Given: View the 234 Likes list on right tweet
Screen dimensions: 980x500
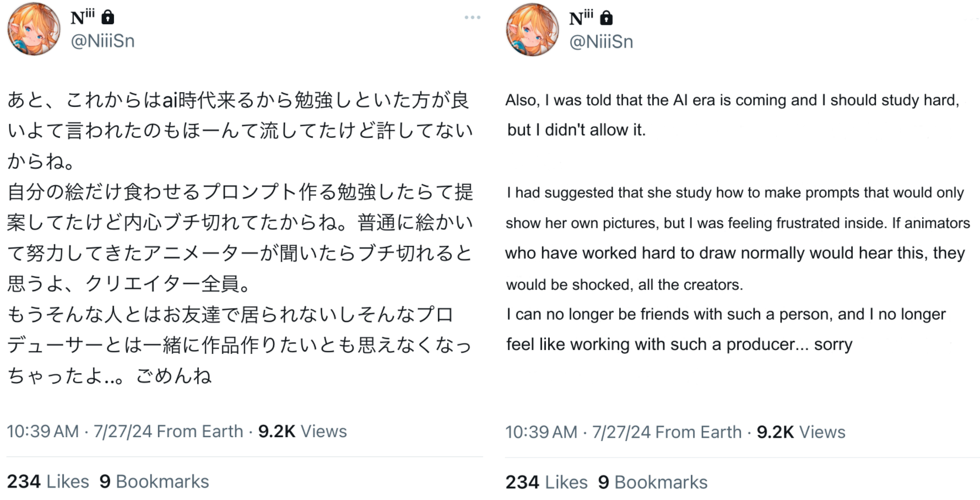Looking at the screenshot, I should tap(546, 482).
